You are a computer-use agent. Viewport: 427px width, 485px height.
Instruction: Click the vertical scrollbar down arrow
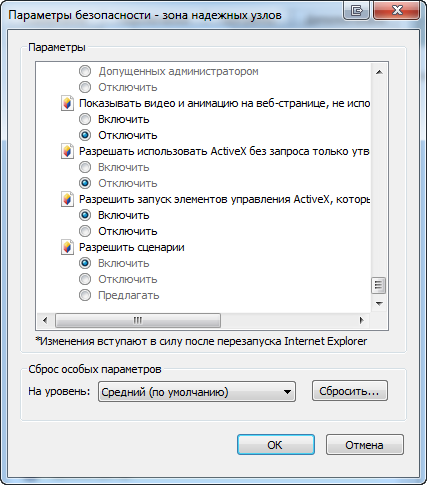(379, 304)
